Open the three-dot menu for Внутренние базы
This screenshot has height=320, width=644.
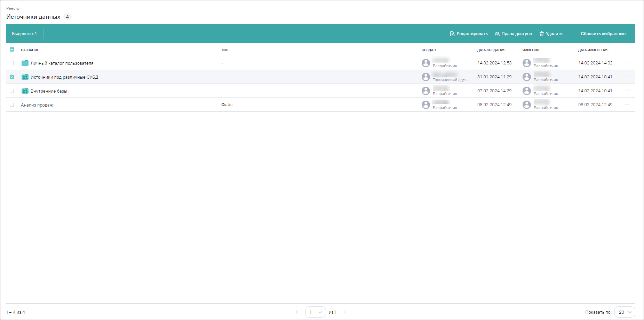tap(627, 91)
